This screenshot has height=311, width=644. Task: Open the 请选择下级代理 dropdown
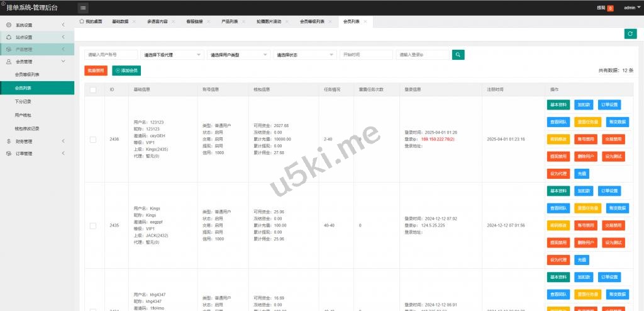pos(172,55)
